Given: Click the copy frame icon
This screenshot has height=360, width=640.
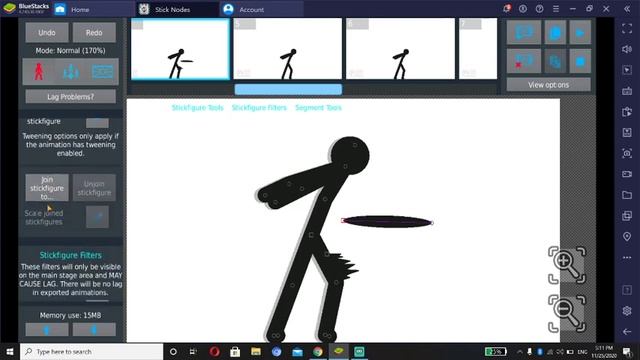Looking at the screenshot, I should 556,32.
